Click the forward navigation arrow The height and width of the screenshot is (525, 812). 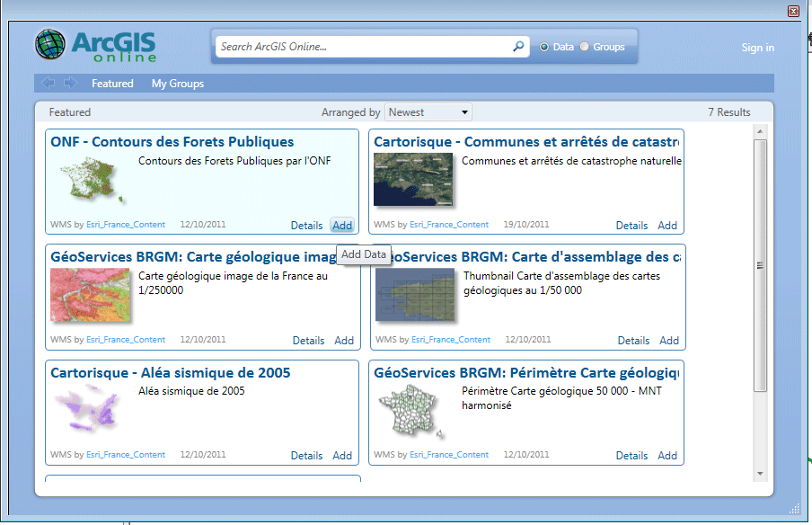pyautogui.click(x=70, y=84)
